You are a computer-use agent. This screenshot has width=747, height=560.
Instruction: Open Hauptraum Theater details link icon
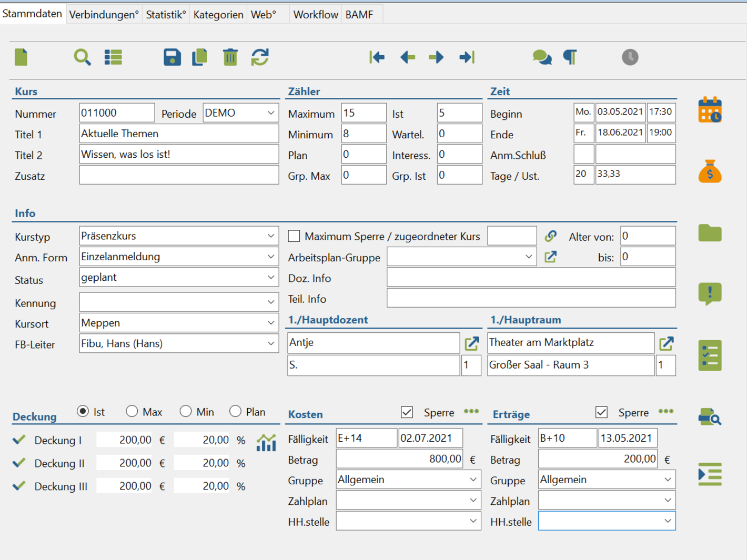tap(667, 343)
